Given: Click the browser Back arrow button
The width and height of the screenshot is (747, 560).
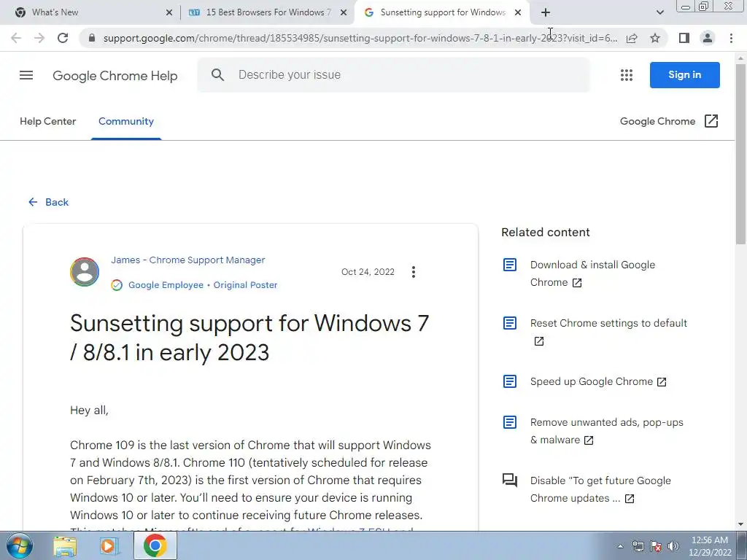Looking at the screenshot, I should [x=16, y=38].
